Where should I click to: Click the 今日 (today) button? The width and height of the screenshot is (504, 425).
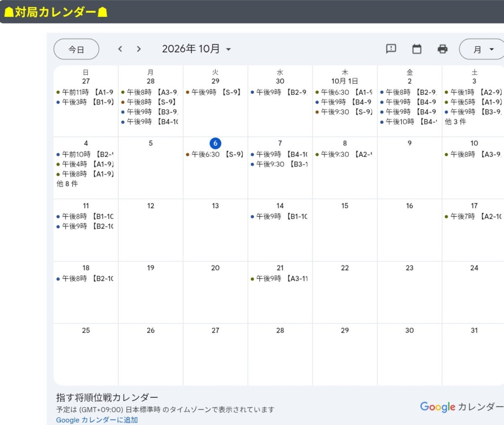pos(76,50)
